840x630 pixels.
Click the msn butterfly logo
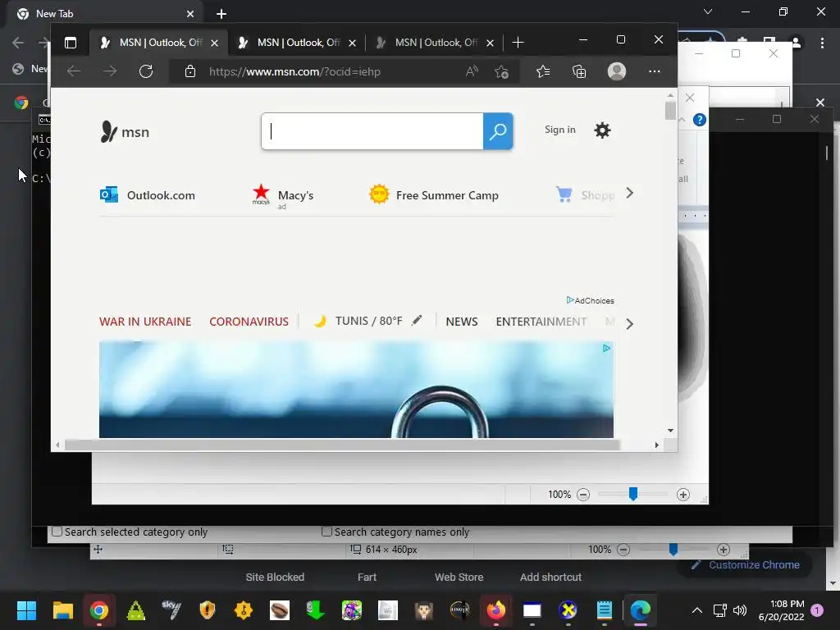click(x=125, y=131)
